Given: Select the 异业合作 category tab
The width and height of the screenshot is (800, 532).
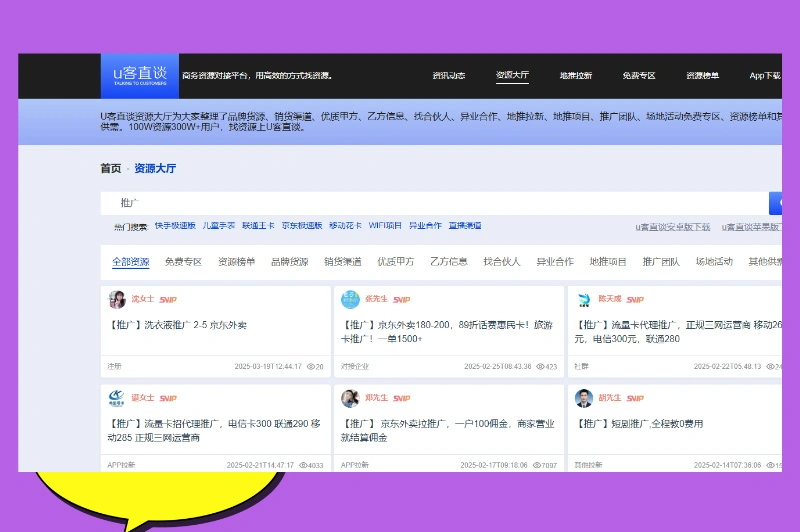Looking at the screenshot, I should tap(555, 262).
